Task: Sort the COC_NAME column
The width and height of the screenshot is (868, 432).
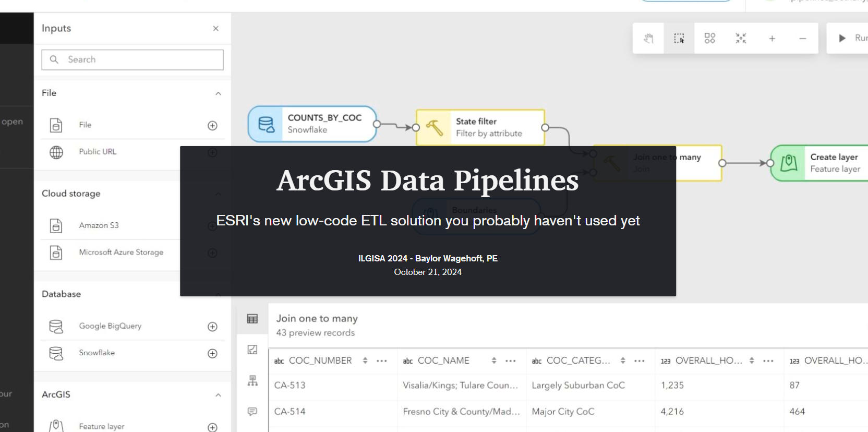Action: [x=494, y=361]
